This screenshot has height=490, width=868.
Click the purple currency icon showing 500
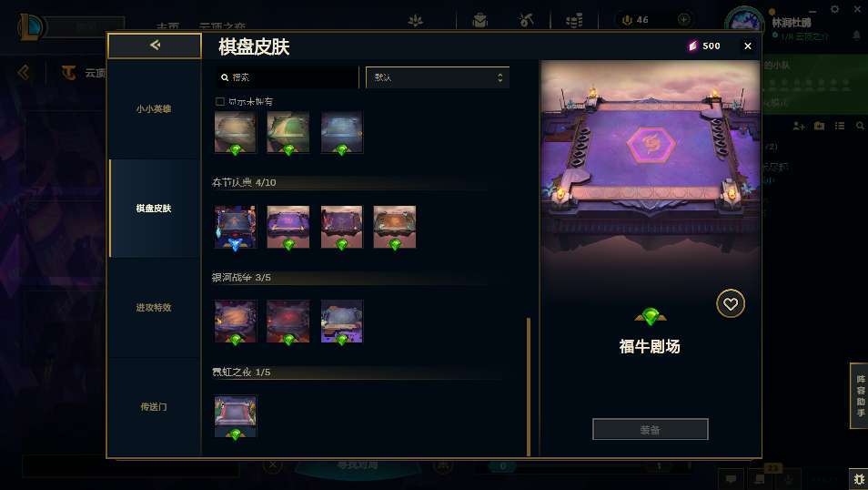click(x=692, y=46)
